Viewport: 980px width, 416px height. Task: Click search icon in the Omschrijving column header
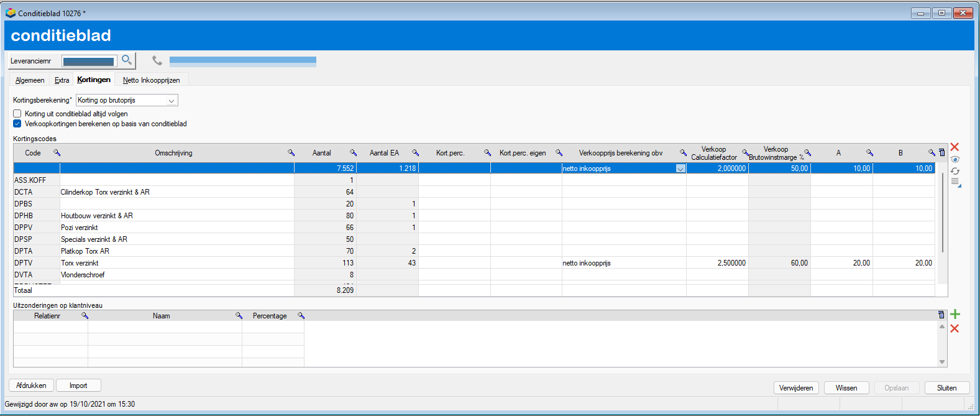[x=291, y=152]
